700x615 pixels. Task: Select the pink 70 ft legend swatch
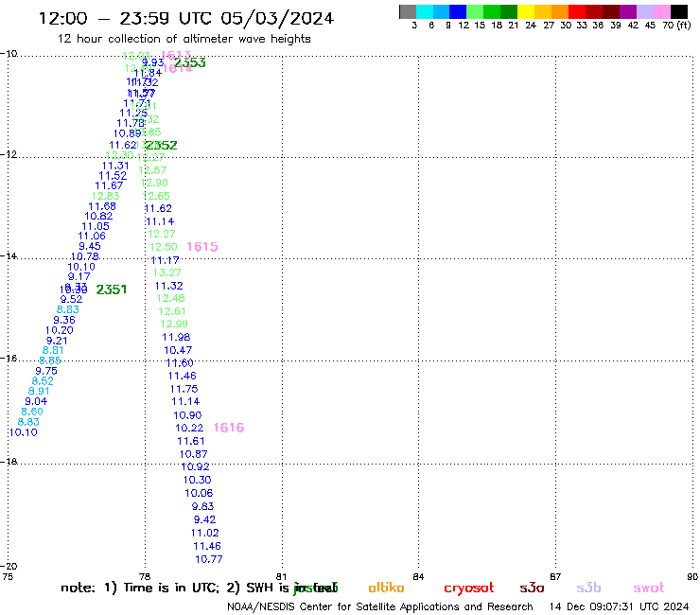click(x=661, y=11)
